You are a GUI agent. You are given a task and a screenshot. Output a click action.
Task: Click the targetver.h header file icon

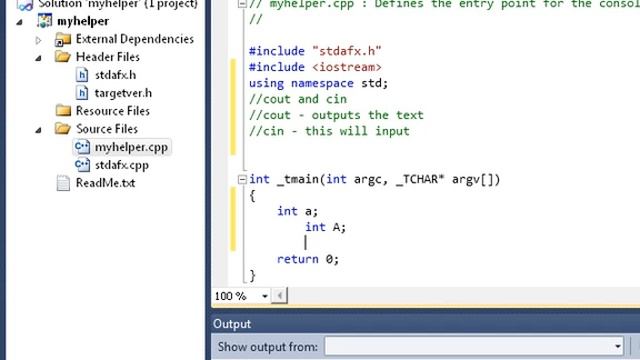[82, 93]
